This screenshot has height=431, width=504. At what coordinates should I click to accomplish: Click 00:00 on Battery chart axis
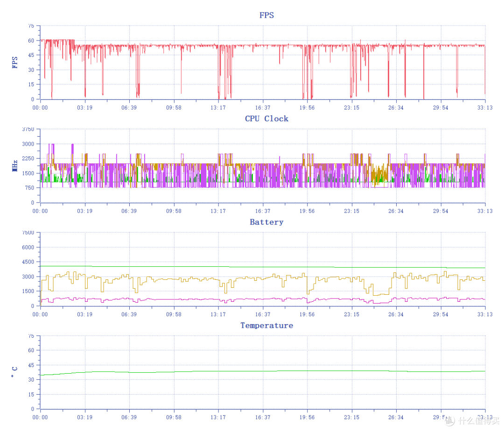coord(40,314)
